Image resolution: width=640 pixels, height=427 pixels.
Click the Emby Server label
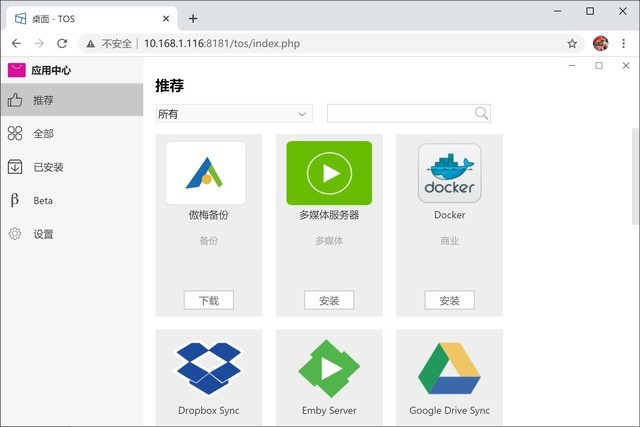tap(329, 410)
